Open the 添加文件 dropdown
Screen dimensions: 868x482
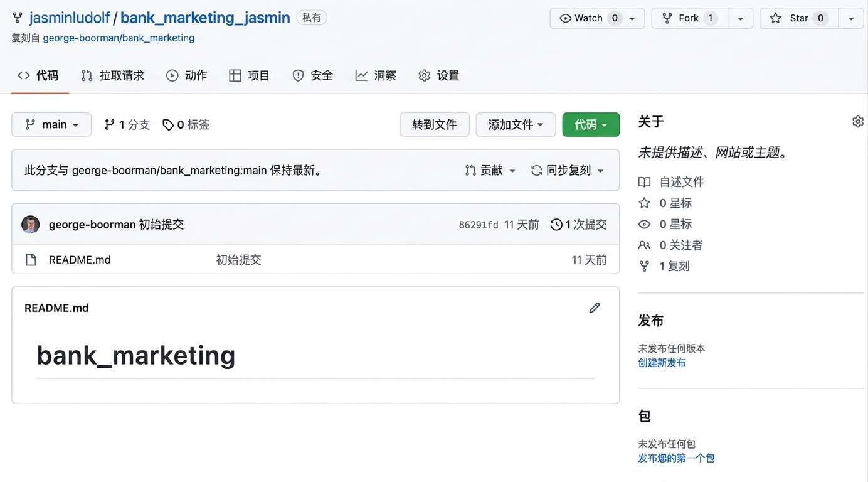click(x=516, y=124)
